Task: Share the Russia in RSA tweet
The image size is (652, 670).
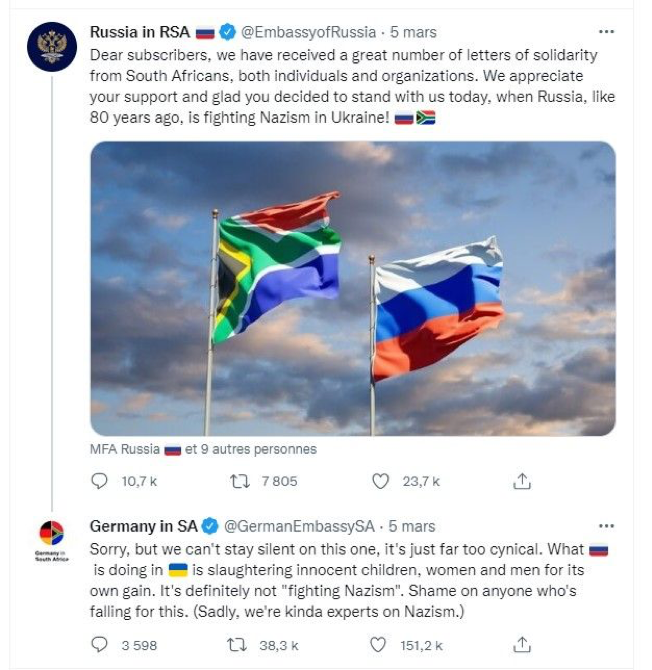Action: 521,481
